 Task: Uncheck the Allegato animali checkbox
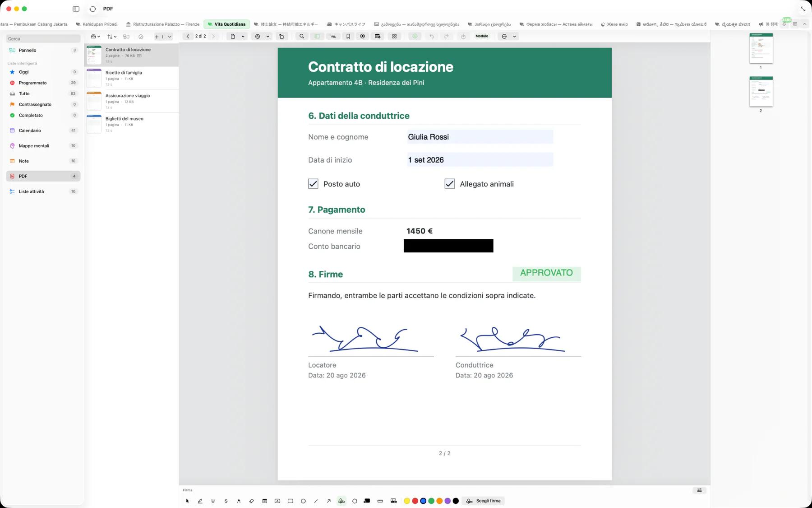tap(450, 184)
